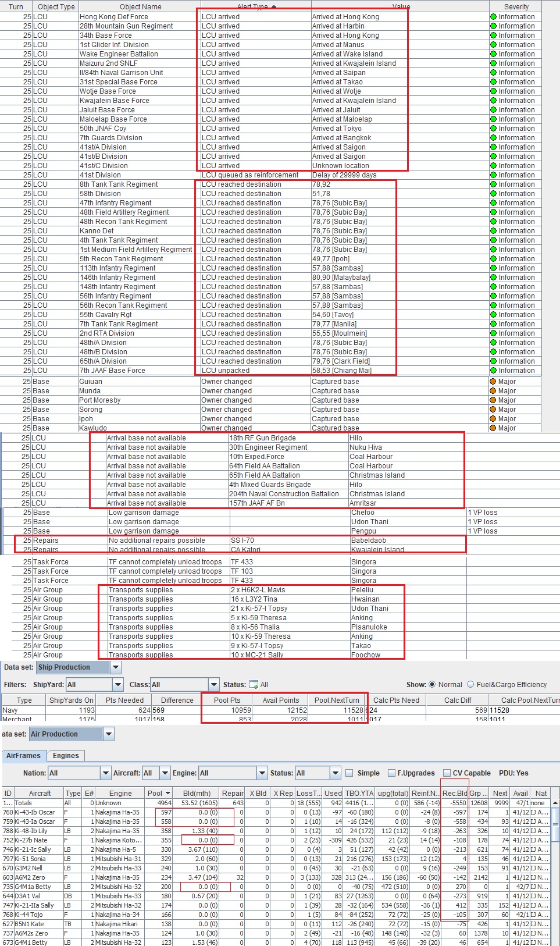
Task: Sort air table by Aircraft column header
Action: coord(40,794)
